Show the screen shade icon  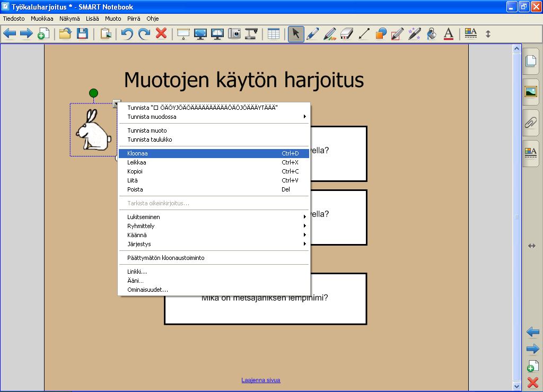(183, 33)
